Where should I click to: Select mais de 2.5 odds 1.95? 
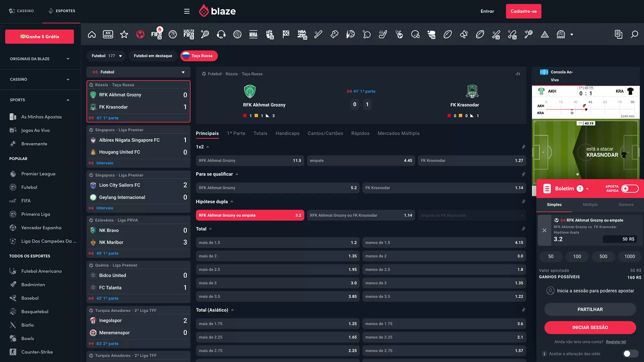pyautogui.click(x=277, y=269)
